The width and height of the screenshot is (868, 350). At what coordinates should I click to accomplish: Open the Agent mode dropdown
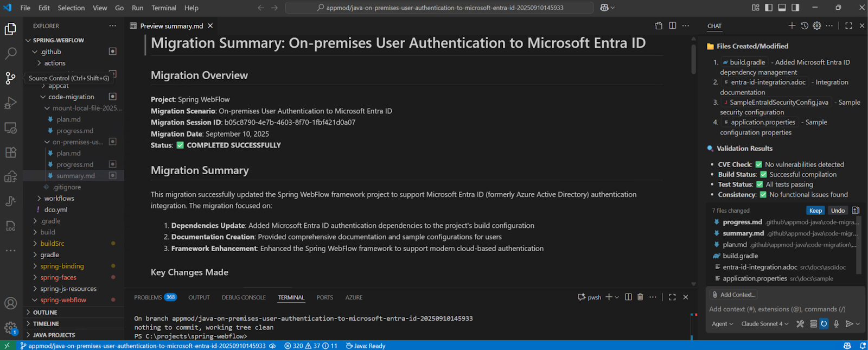click(x=722, y=324)
